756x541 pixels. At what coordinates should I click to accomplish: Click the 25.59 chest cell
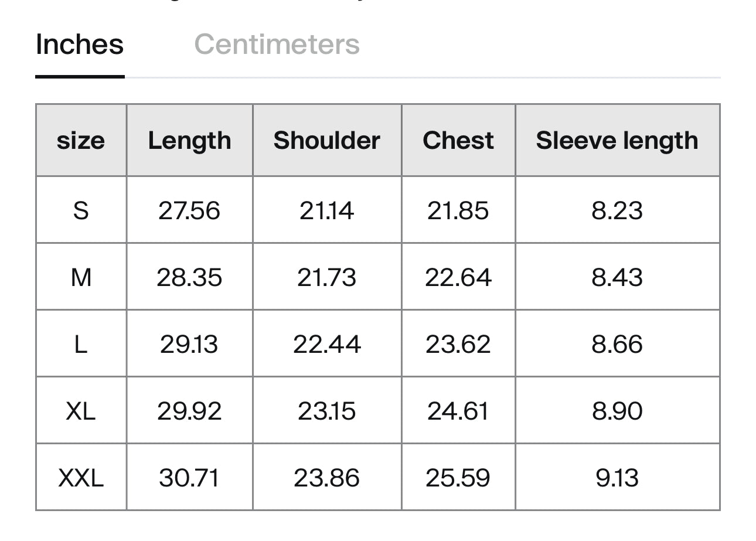coord(458,478)
